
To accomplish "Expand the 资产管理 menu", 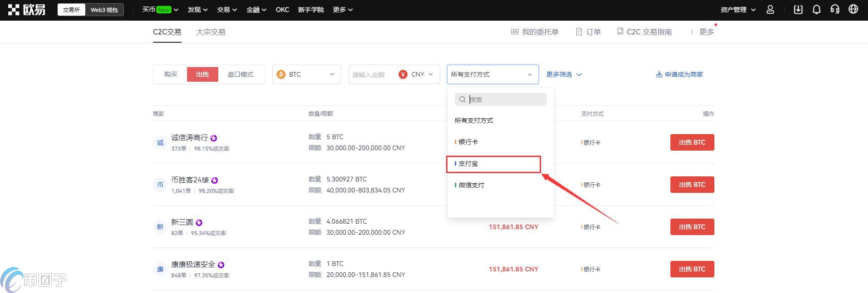I will click(x=738, y=10).
